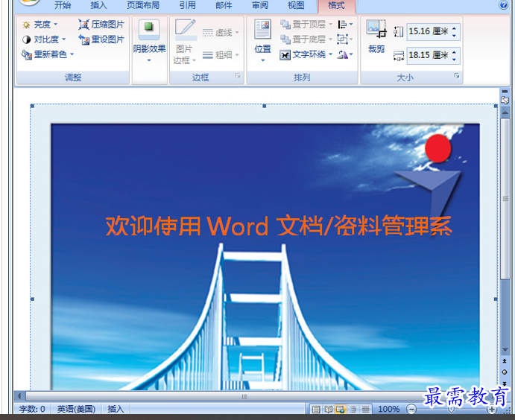
Task: Switch to the 视图 tab
Action: point(296,5)
